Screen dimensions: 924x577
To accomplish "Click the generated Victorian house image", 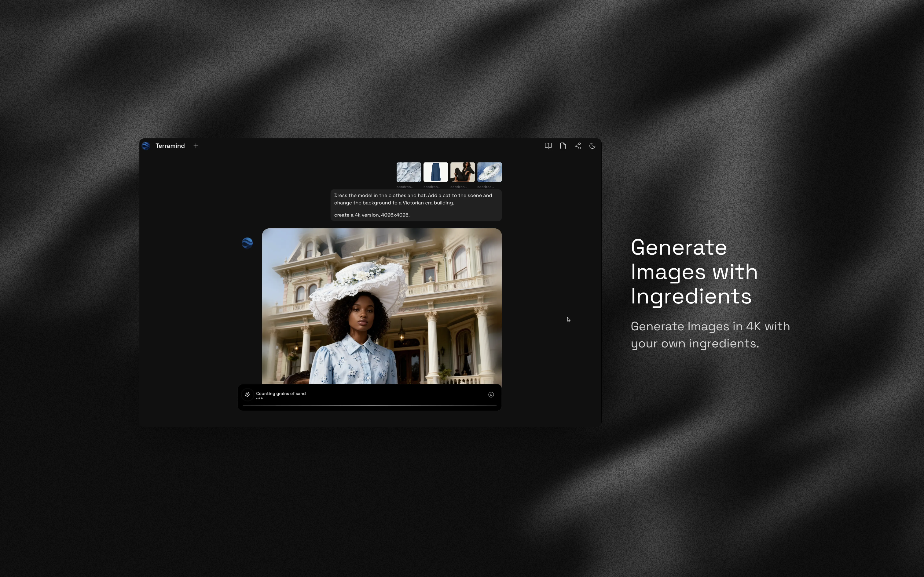I will (x=382, y=305).
